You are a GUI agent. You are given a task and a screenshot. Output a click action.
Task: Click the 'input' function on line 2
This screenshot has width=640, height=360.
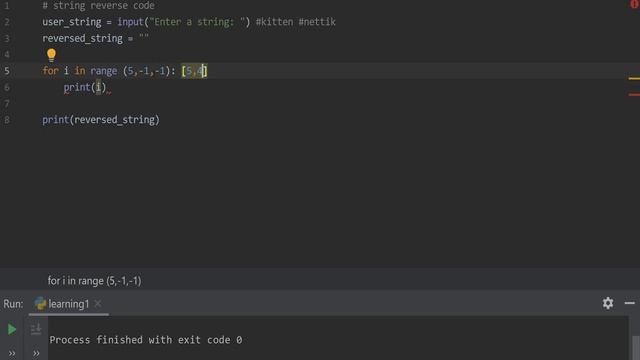pyautogui.click(x=131, y=22)
